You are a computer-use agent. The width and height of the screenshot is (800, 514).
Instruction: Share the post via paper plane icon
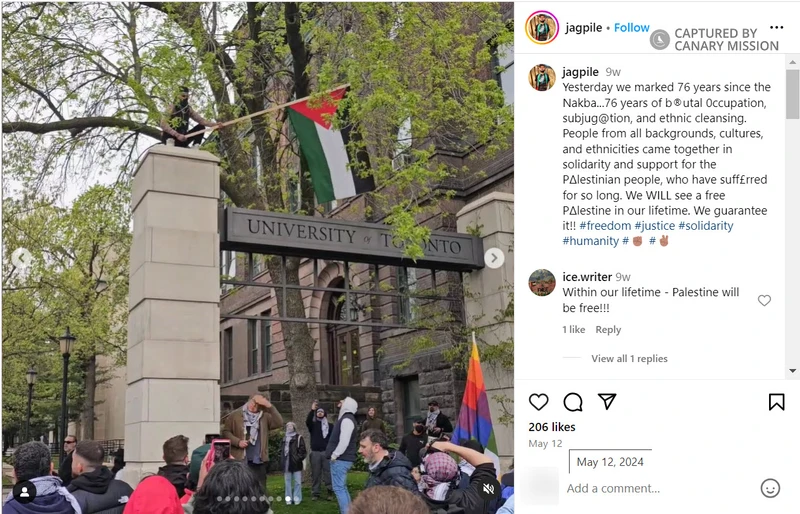[x=607, y=402]
